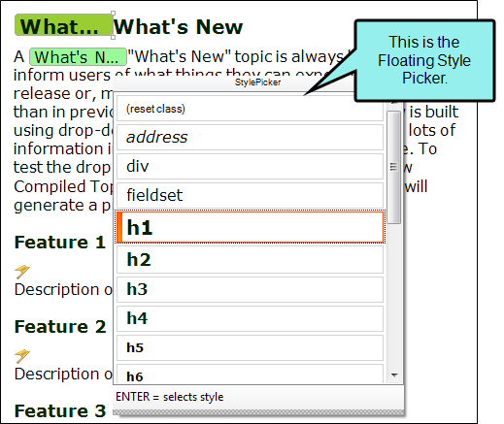Screen dimensions: 504x424
Task: Click the drop-down hotspot icon under Feature 1
Action: coord(22,272)
